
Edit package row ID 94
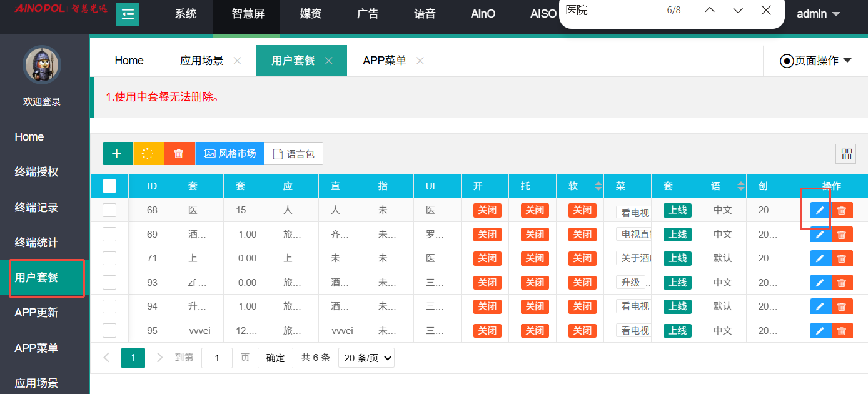click(820, 306)
